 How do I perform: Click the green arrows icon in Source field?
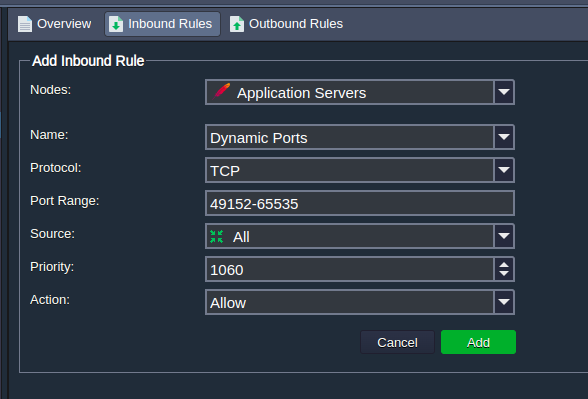tap(216, 237)
